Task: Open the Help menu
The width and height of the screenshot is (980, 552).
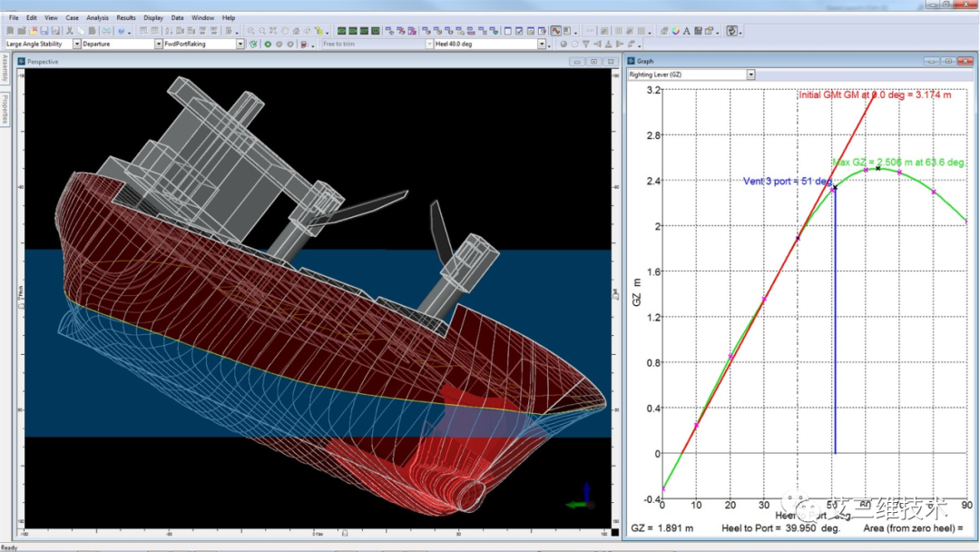Action: click(229, 17)
